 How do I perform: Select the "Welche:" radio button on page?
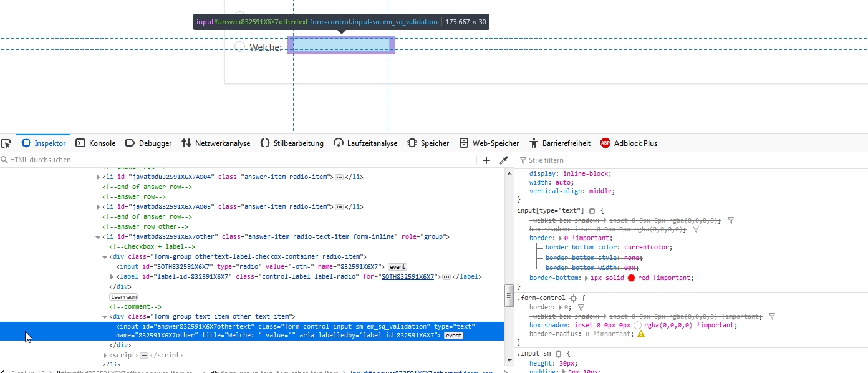point(239,47)
